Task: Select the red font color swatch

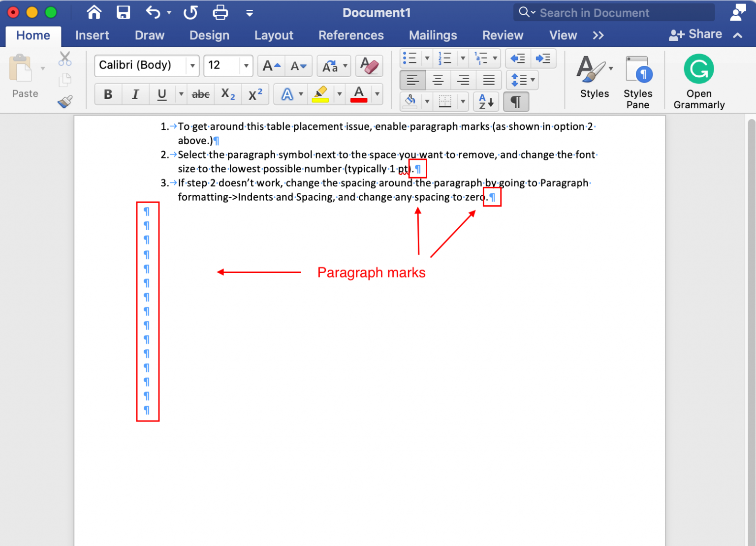Action: (359, 94)
